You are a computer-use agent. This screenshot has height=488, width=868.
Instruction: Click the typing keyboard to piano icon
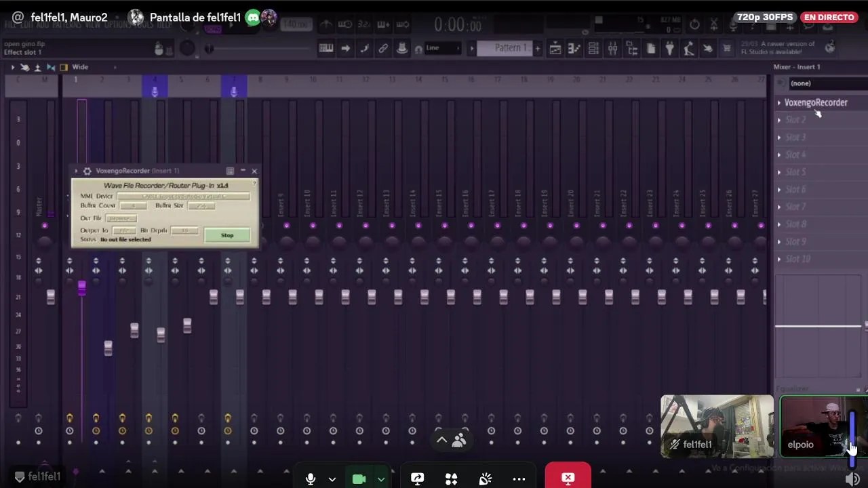pyautogui.click(x=326, y=48)
